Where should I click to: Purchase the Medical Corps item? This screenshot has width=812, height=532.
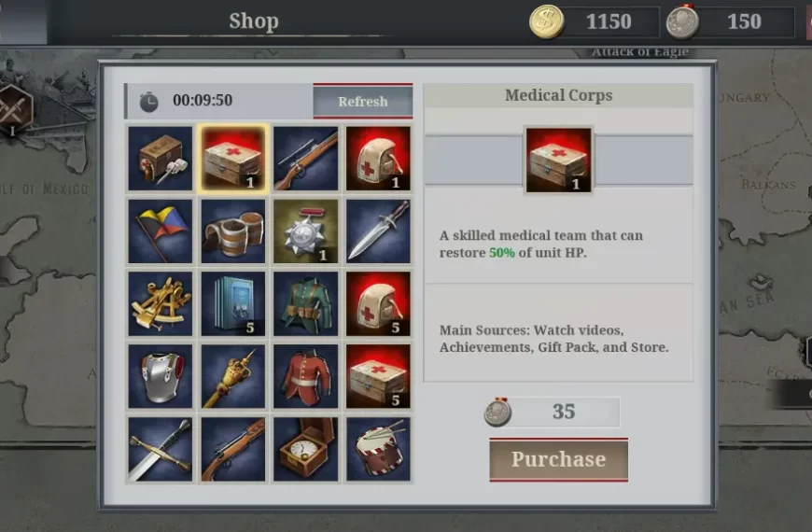559,459
